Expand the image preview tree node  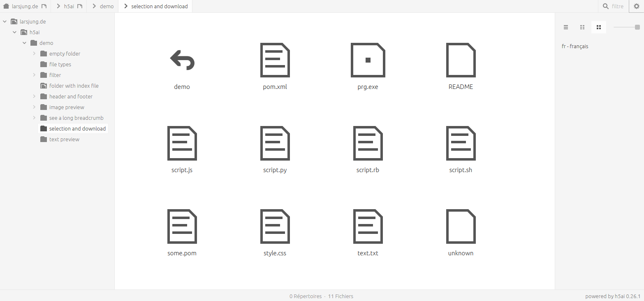35,107
